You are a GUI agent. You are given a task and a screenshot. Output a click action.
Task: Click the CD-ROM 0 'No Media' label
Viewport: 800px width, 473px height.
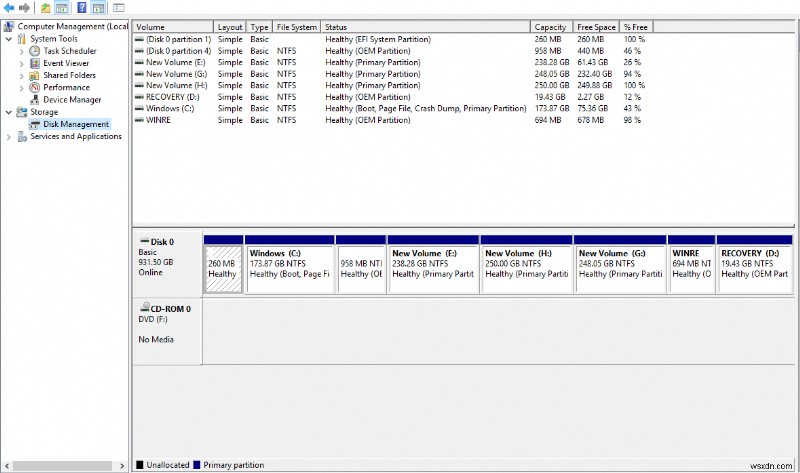[x=156, y=339]
